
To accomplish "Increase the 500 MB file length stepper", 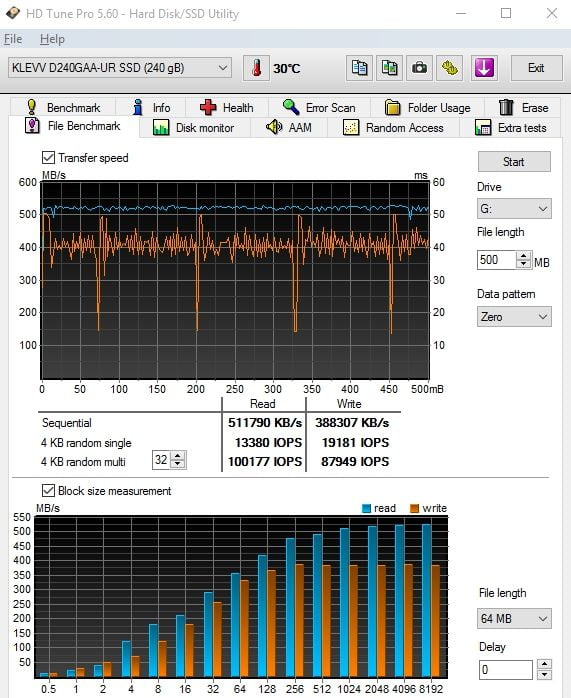I will coord(524,256).
